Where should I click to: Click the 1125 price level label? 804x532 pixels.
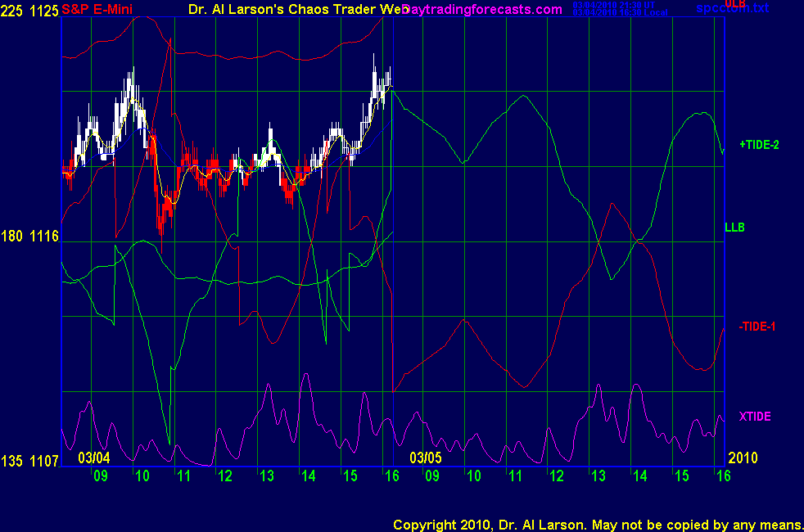(43, 11)
